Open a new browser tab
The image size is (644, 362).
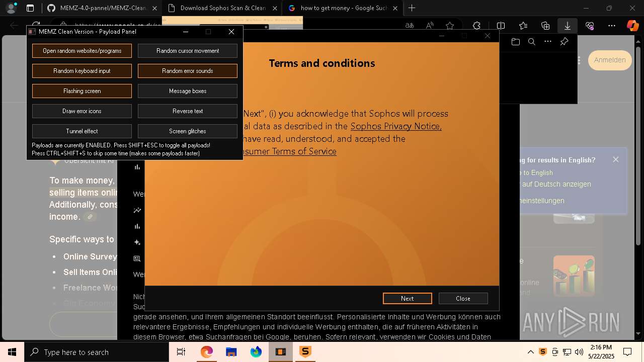pos(412,8)
